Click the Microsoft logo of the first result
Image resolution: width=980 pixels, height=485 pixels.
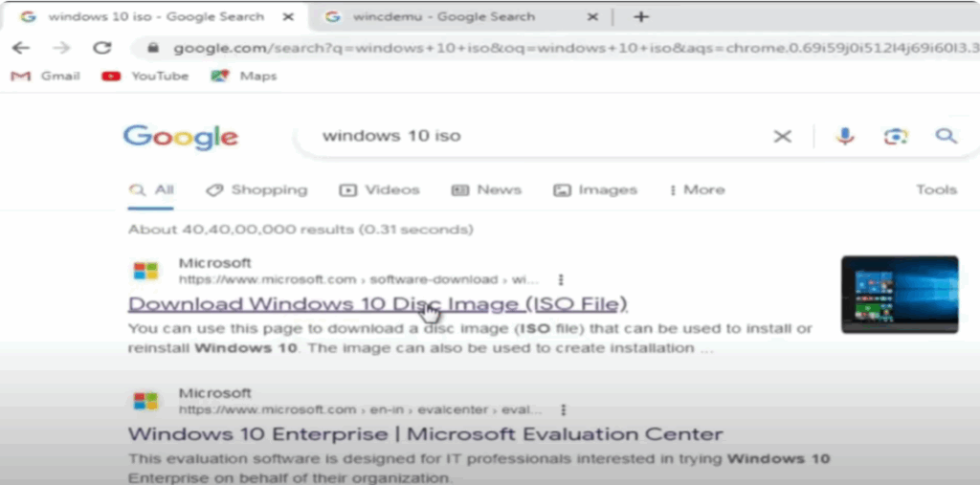(x=145, y=272)
